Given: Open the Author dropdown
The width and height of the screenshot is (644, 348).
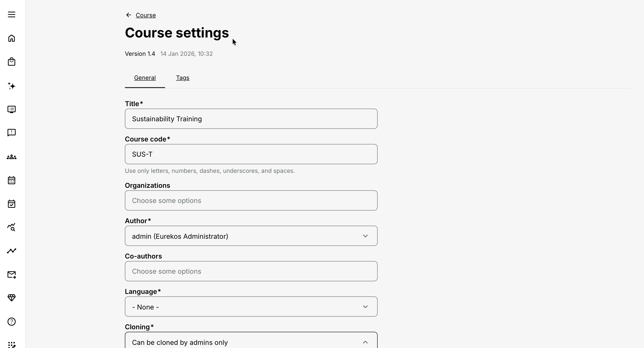Looking at the screenshot, I should point(251,236).
